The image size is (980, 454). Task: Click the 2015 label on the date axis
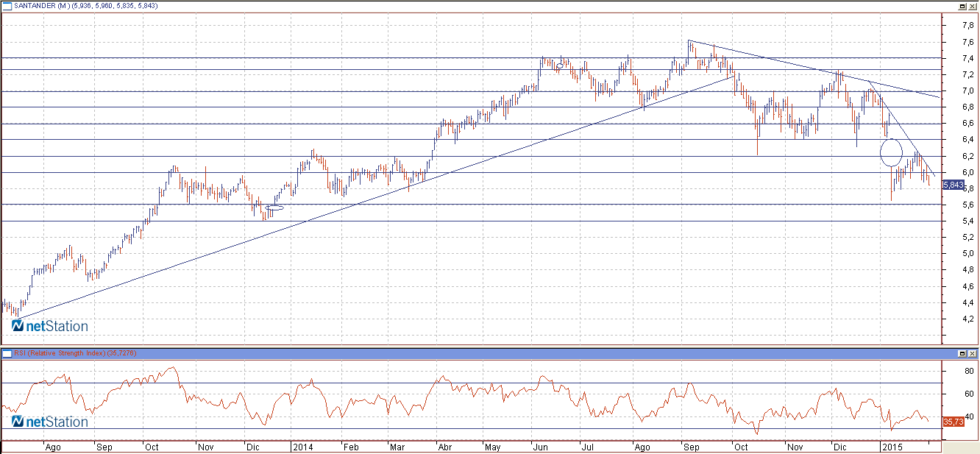892,447
